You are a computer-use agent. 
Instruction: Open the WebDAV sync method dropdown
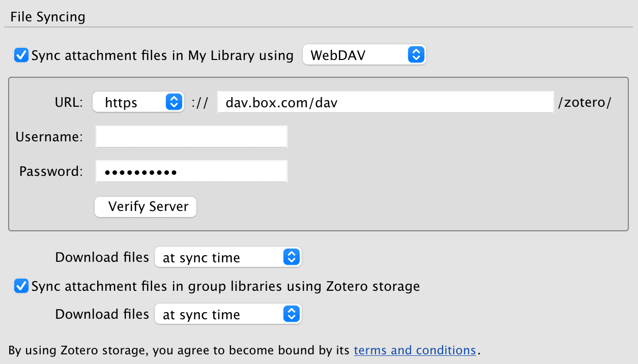[x=363, y=55]
